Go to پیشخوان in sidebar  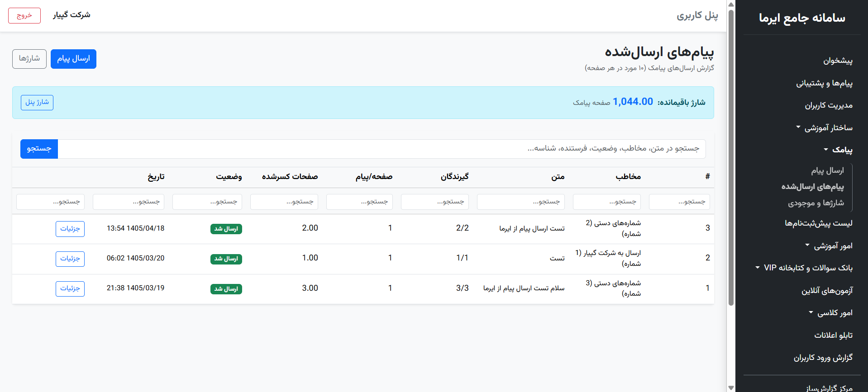pyautogui.click(x=838, y=61)
